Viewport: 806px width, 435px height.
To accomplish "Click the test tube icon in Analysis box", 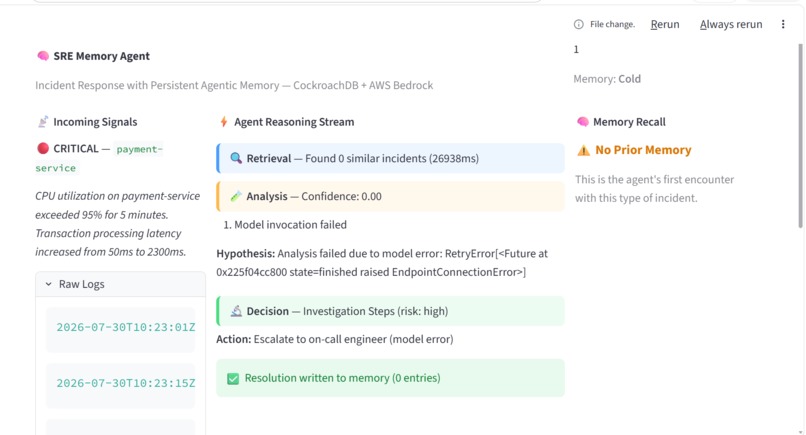I will pyautogui.click(x=236, y=196).
